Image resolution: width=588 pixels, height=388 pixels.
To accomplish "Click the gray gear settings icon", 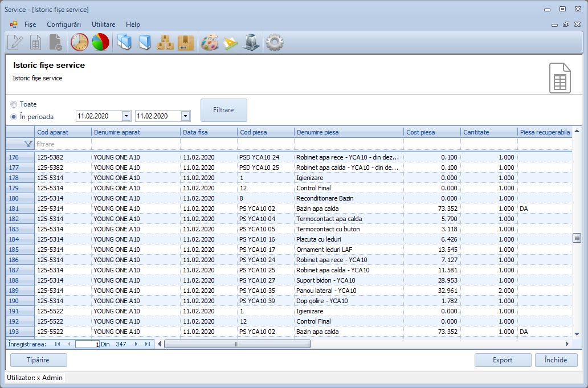I will click(x=275, y=43).
